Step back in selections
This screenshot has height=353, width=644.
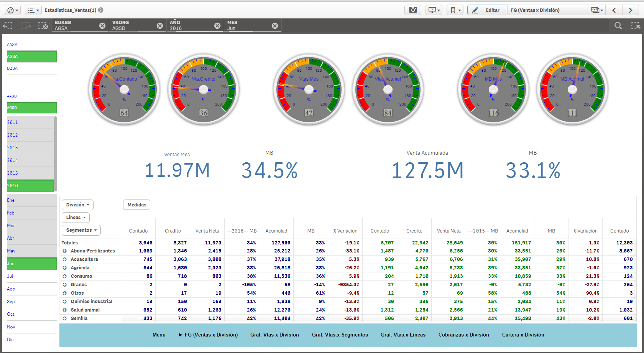[8, 26]
